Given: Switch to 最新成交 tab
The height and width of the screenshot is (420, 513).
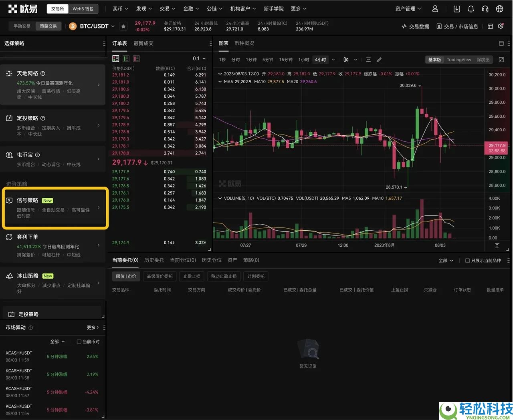Looking at the screenshot, I should 143,43.
